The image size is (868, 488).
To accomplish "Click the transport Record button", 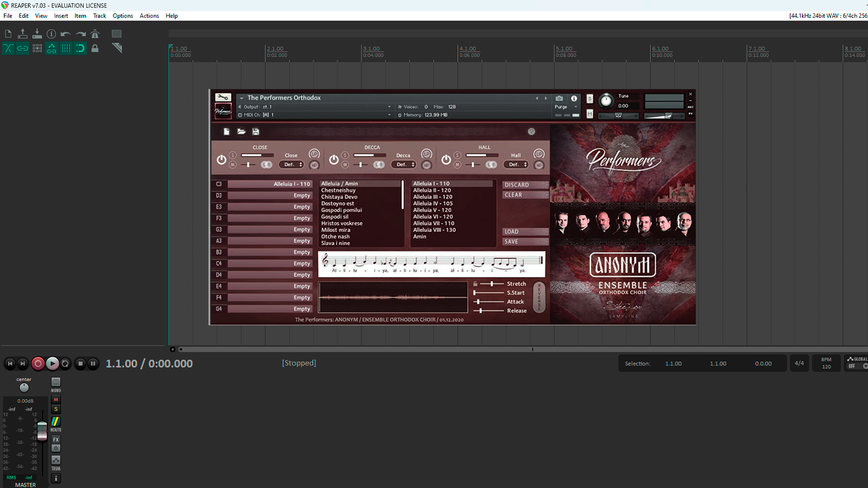I will coord(38,363).
